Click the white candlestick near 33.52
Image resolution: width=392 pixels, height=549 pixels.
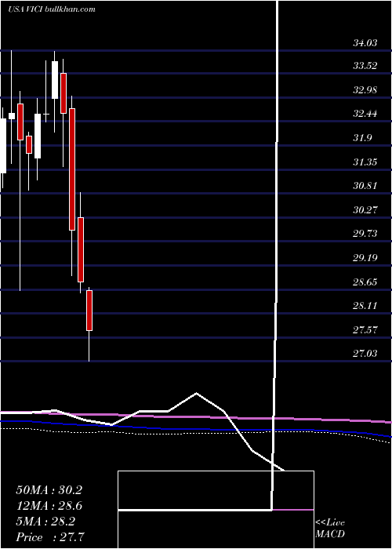click(x=55, y=80)
